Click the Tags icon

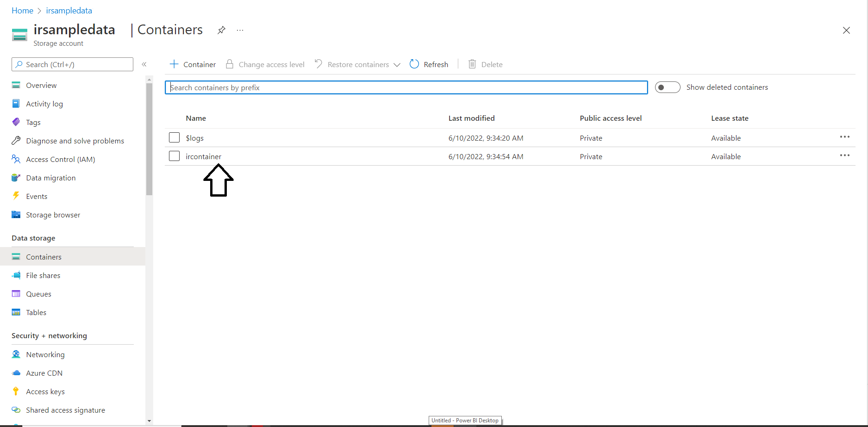coord(16,122)
